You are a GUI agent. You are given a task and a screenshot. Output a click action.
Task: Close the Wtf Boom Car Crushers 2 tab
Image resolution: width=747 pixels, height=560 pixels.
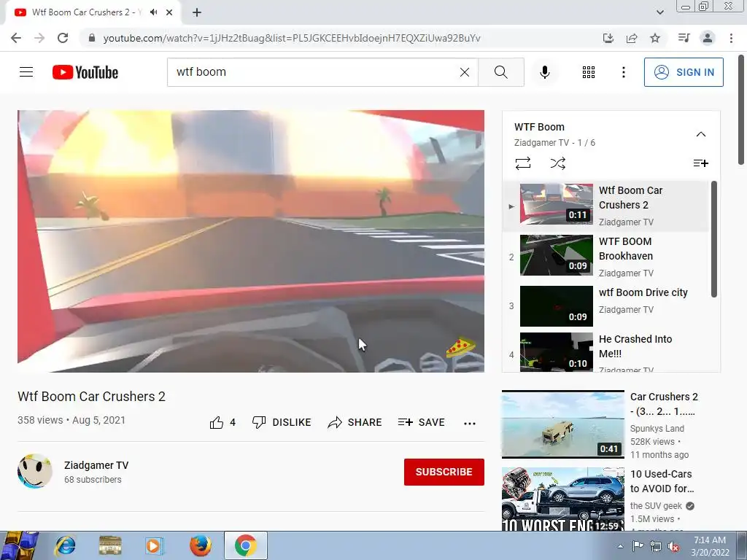(169, 12)
